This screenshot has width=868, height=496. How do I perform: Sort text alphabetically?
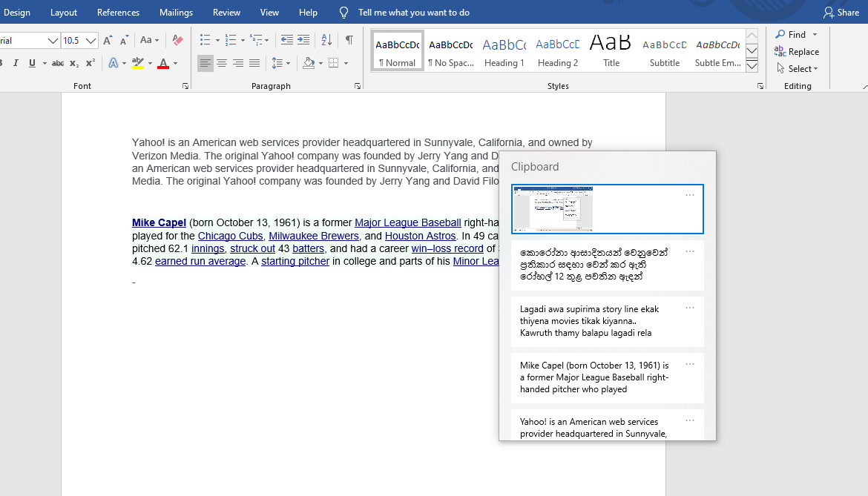tap(326, 40)
